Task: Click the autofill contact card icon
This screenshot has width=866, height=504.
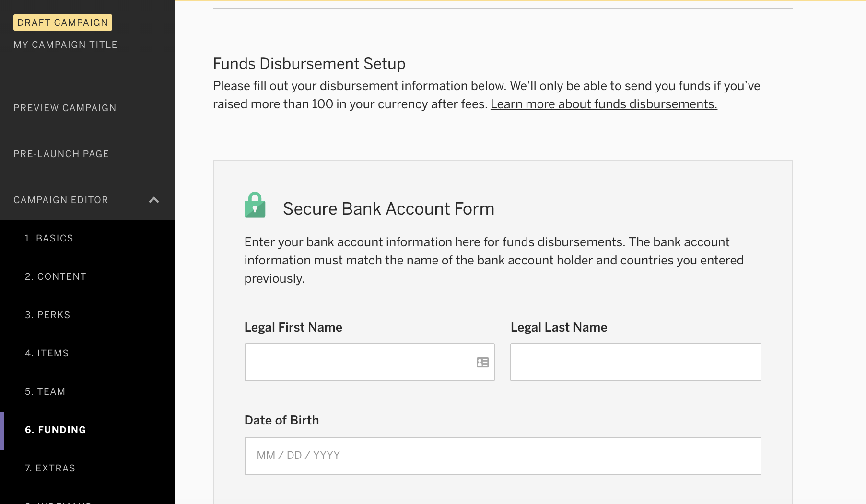Action: [482, 362]
